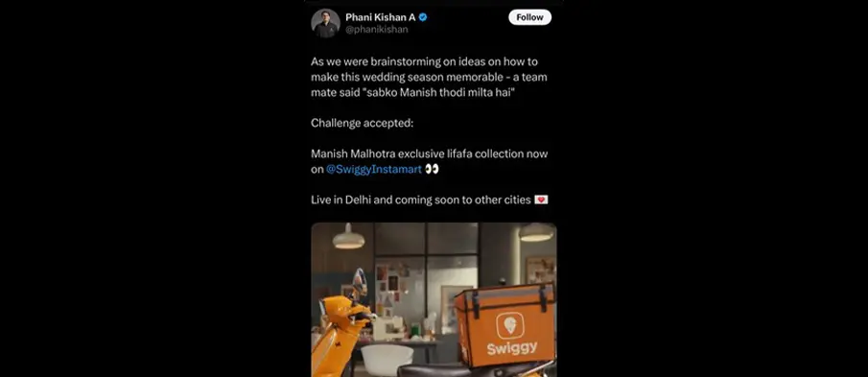Click the "Challenge accepted:" line
This screenshot has height=377, width=868.
(362, 123)
